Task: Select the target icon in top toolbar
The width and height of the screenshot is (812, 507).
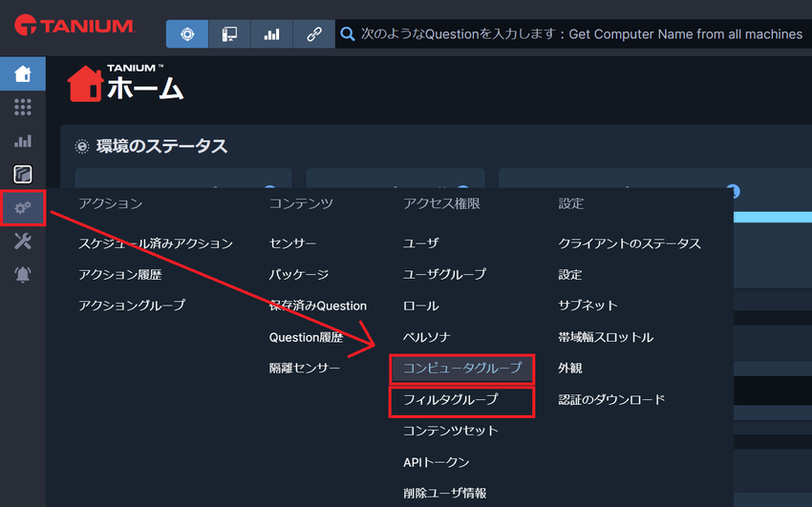Action: pos(187,34)
